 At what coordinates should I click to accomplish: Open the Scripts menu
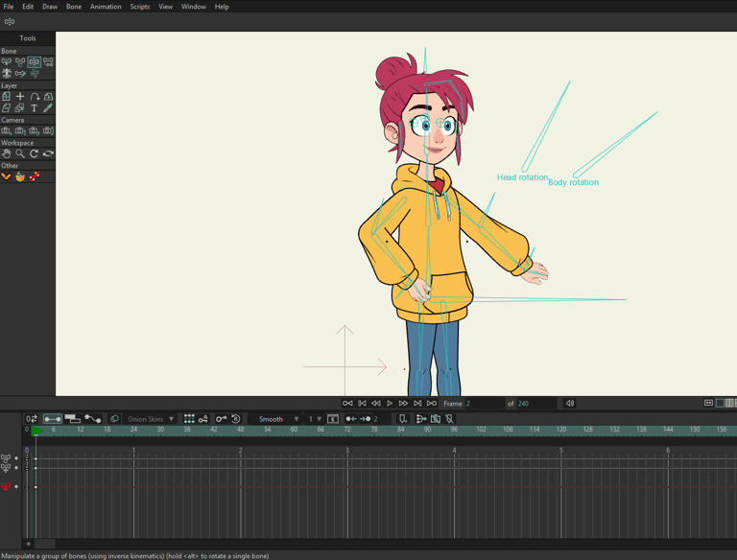coord(140,7)
